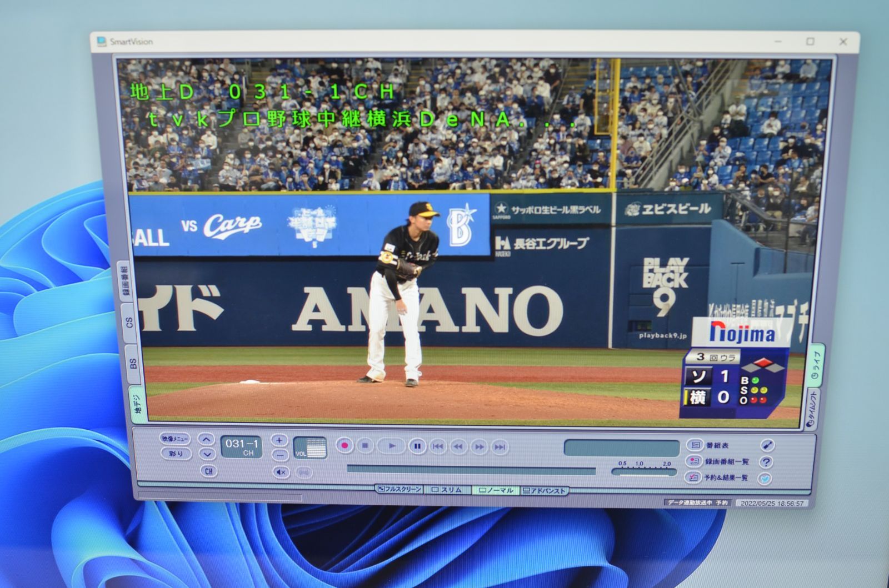Open help with the question mark icon

pos(766,462)
